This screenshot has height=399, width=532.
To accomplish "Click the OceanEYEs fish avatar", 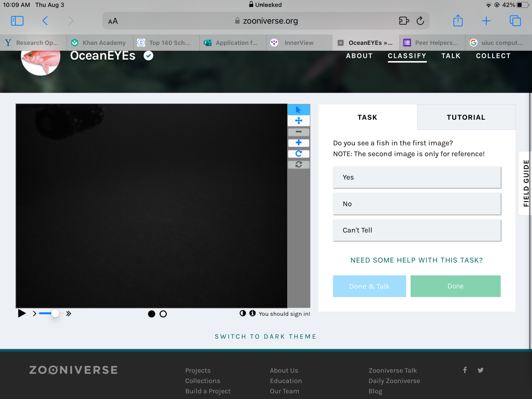I will click(x=41, y=63).
